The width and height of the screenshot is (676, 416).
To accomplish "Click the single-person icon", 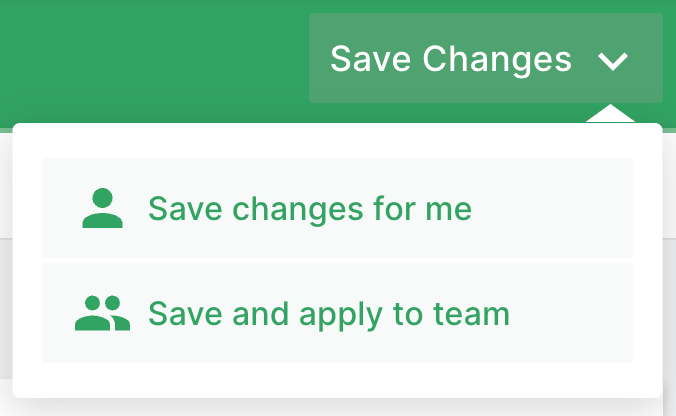I will (102, 209).
